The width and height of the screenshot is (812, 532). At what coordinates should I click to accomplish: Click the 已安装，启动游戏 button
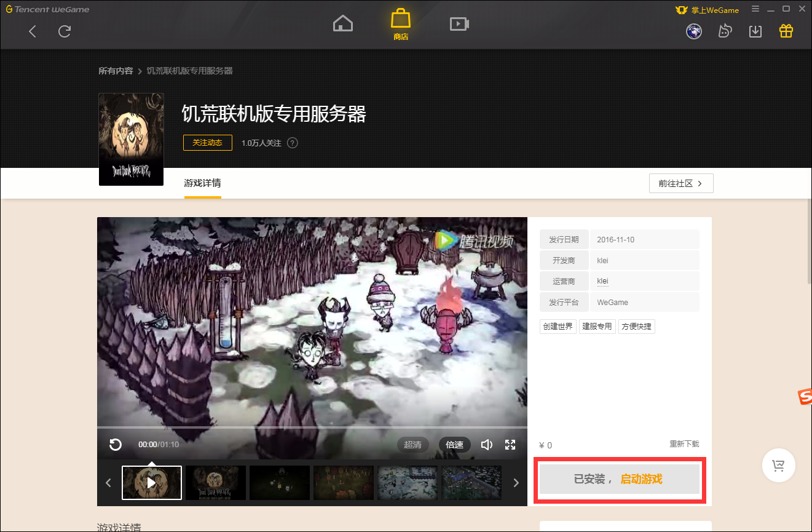tap(620, 479)
